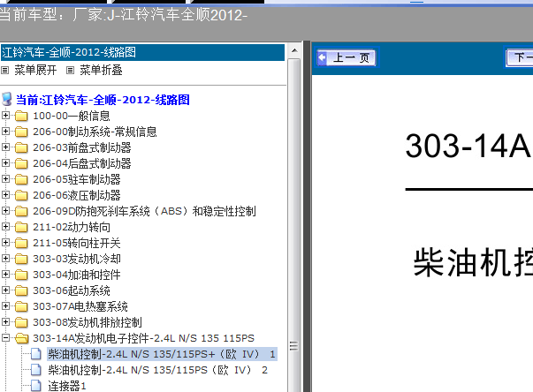The image size is (533, 392).
Task: Click the 100-00一般信息 folder icon
Action: 21,116
